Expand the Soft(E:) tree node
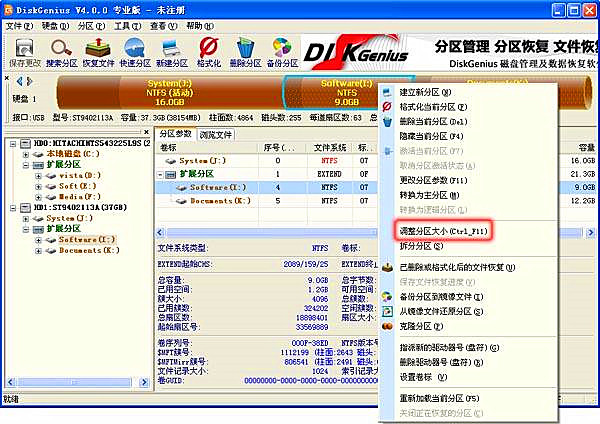The height and width of the screenshot is (424, 600). [38, 187]
